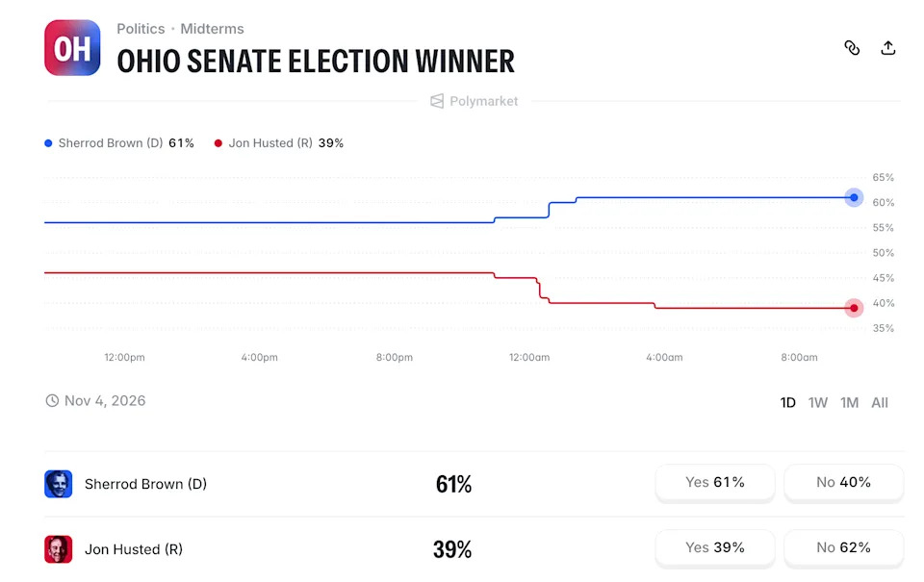Buy No 62% for Jon Husted
924x582 pixels.
coord(843,547)
